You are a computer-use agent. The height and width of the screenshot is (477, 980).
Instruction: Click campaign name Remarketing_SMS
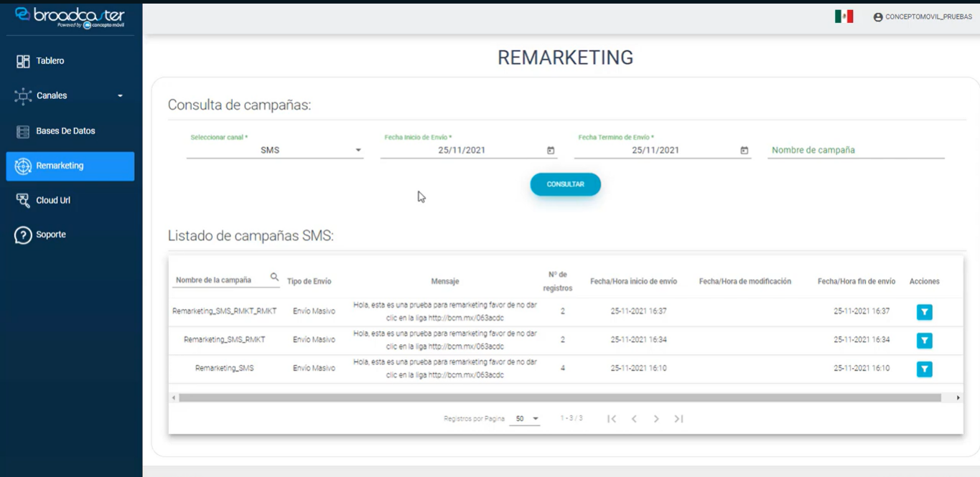(225, 368)
